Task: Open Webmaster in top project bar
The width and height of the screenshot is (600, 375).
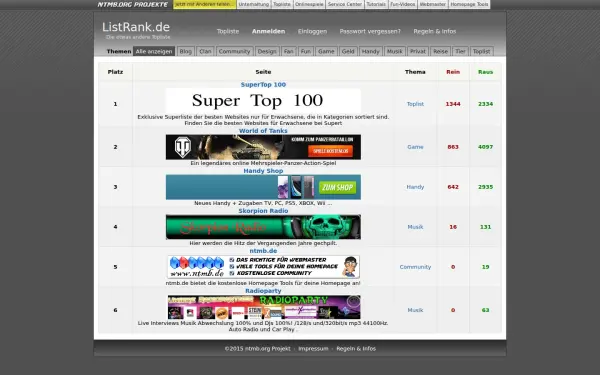Action: tap(433, 4)
